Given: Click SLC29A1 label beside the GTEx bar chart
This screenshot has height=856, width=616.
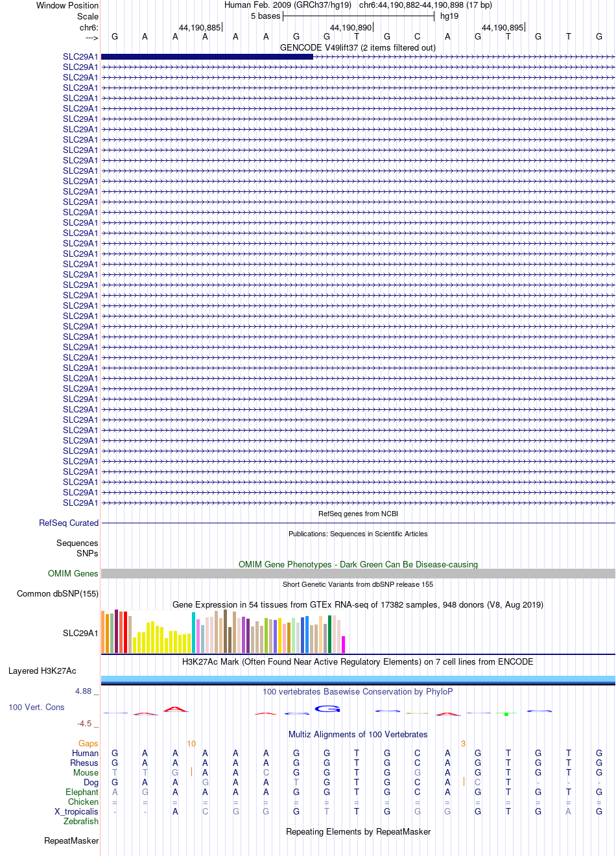Looking at the screenshot, I should coord(80,633).
